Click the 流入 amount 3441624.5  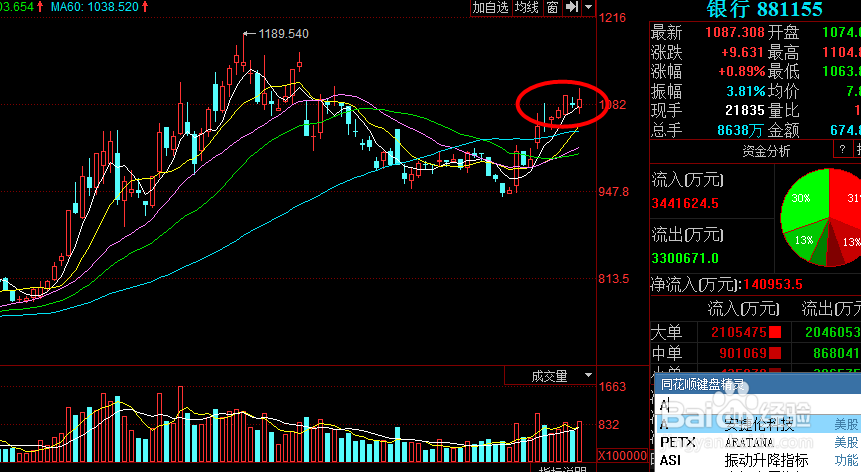(x=685, y=204)
